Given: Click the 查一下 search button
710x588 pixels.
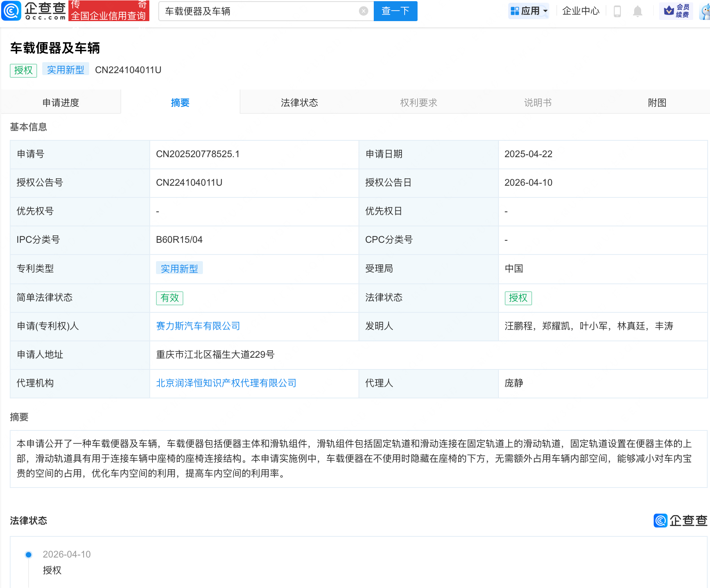Looking at the screenshot, I should pyautogui.click(x=395, y=11).
